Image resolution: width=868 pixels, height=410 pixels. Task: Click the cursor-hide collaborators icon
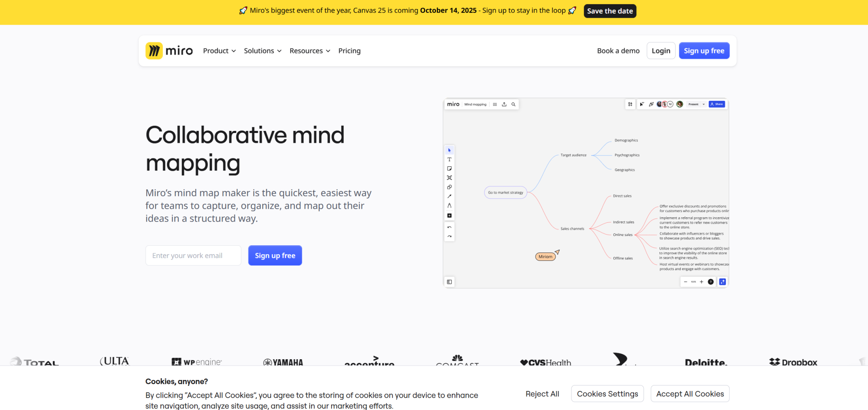642,104
